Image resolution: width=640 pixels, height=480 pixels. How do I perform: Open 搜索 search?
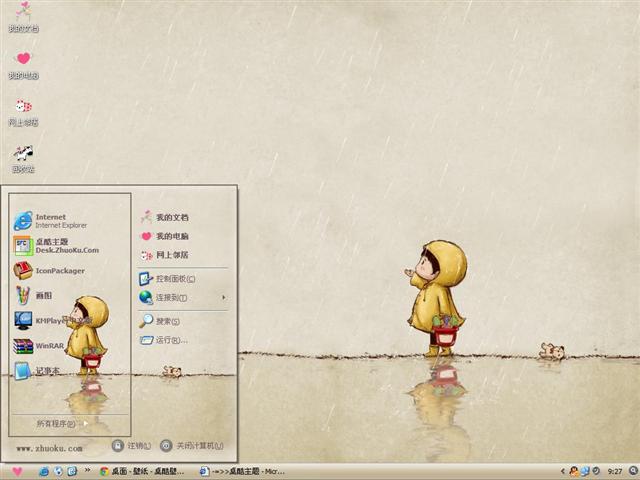click(x=160, y=321)
